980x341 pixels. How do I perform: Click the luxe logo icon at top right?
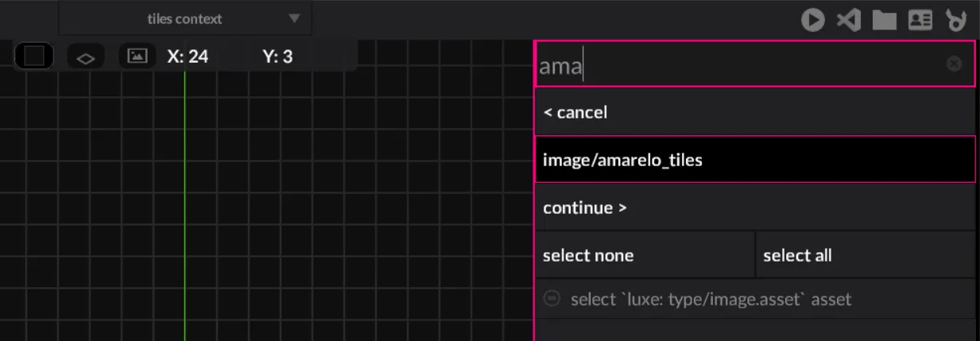(x=956, y=20)
